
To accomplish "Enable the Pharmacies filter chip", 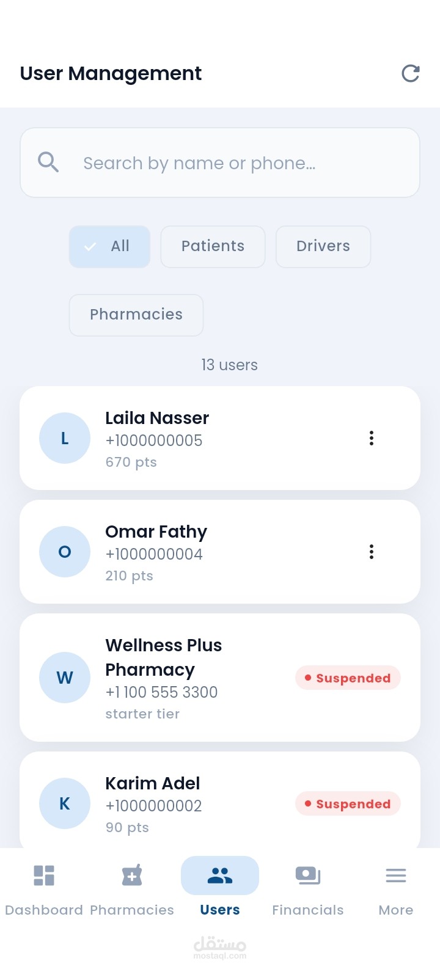I will [x=136, y=315].
